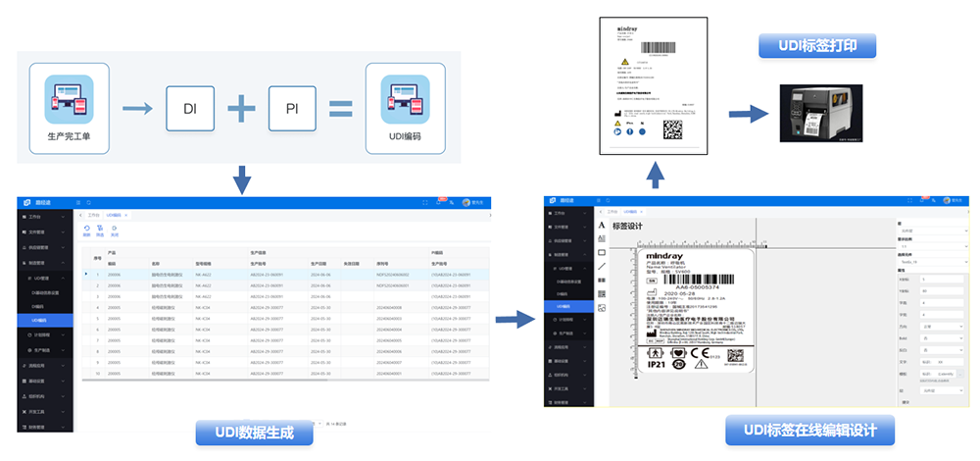Click the refresh icon above data table
This screenshot has width=980, height=461.
point(87,230)
